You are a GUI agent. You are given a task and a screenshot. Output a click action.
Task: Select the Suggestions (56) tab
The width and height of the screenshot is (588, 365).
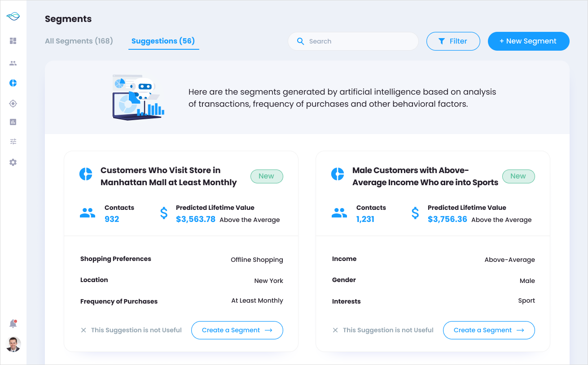click(x=163, y=41)
